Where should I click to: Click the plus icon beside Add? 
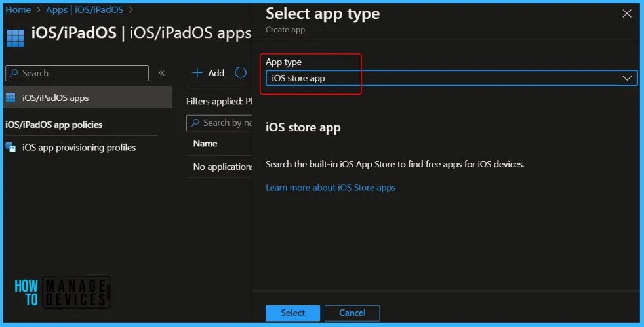click(197, 73)
